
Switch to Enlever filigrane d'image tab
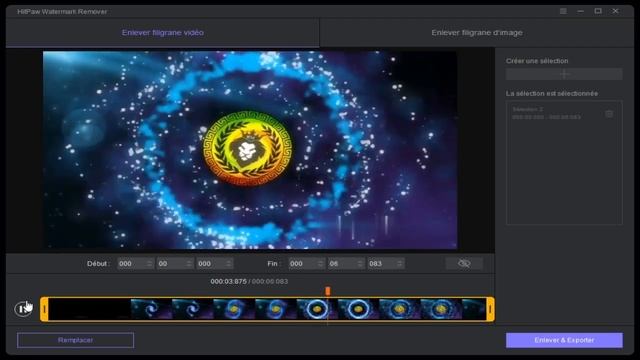[477, 33]
